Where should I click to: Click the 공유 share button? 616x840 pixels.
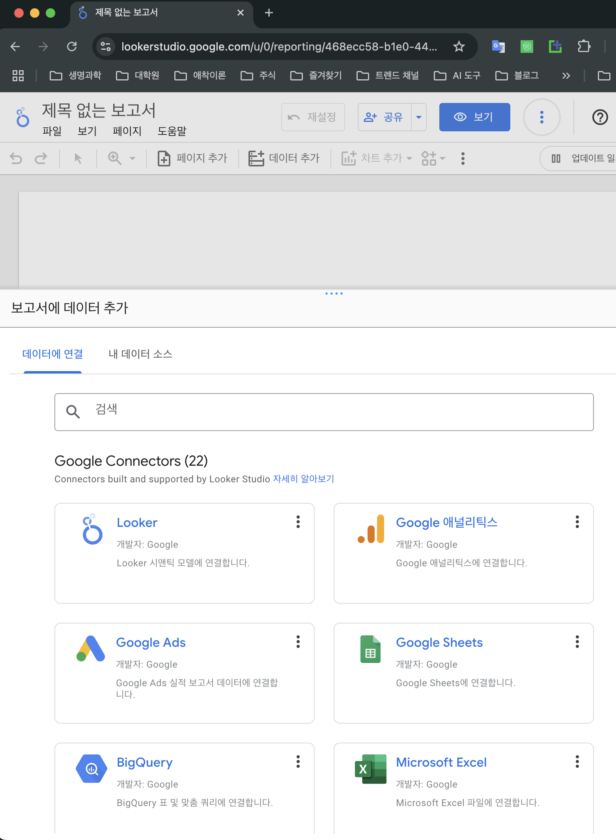[384, 117]
